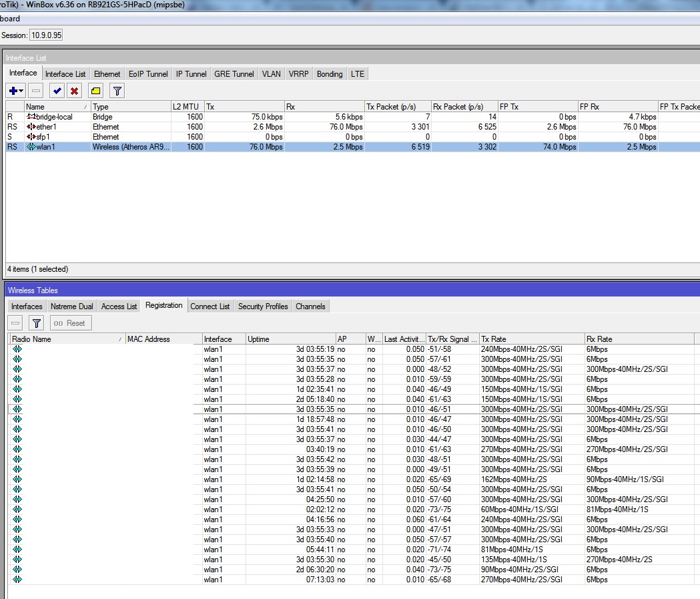This screenshot has width=700, height=599.
Task: Click the FP Rx column header
Action: click(x=618, y=107)
